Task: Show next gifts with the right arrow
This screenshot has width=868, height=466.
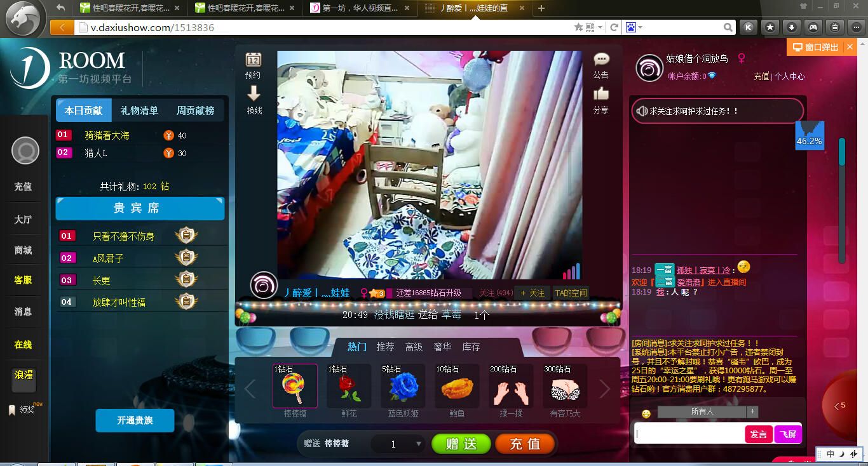Action: click(605, 389)
